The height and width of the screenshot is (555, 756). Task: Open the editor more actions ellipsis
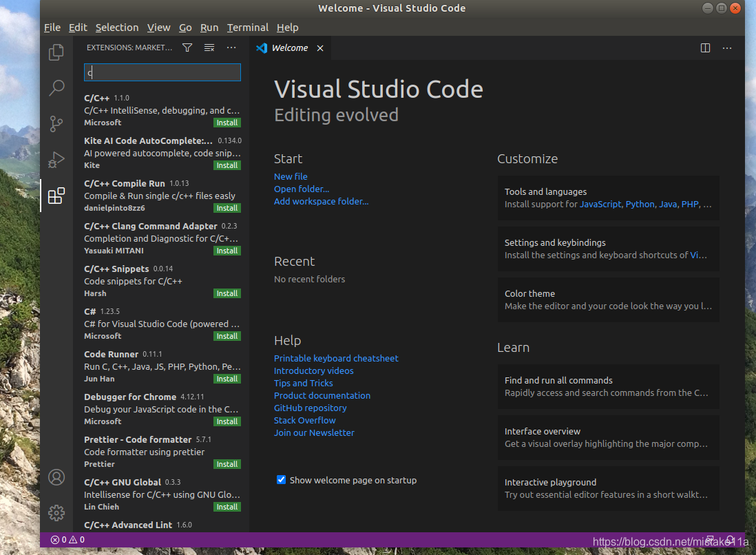click(x=727, y=48)
